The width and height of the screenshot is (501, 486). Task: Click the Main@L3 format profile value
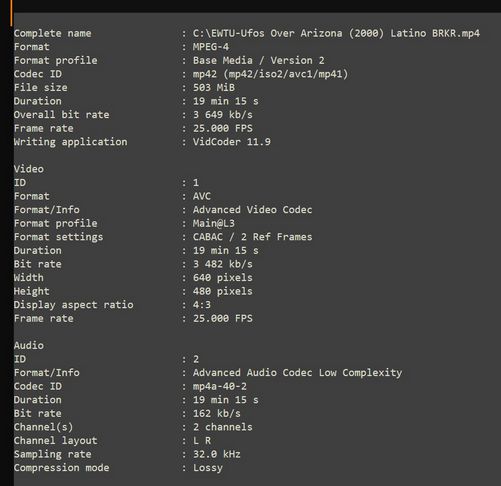(214, 223)
